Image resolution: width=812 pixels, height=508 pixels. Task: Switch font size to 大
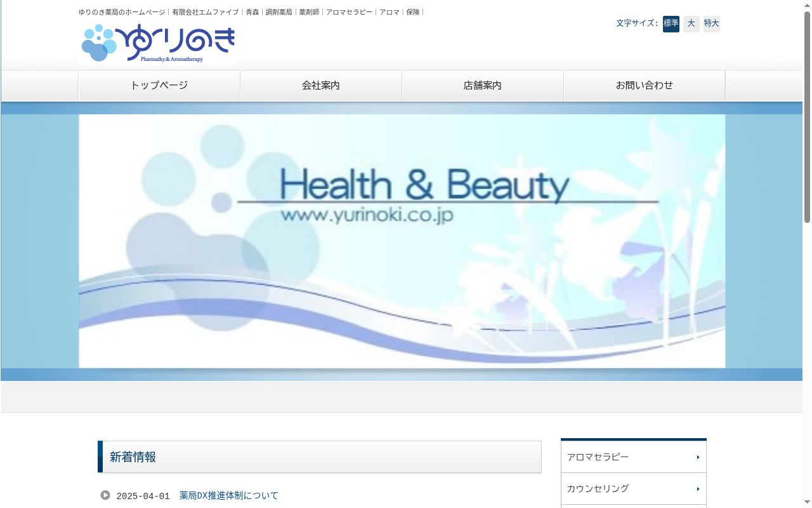coord(691,23)
